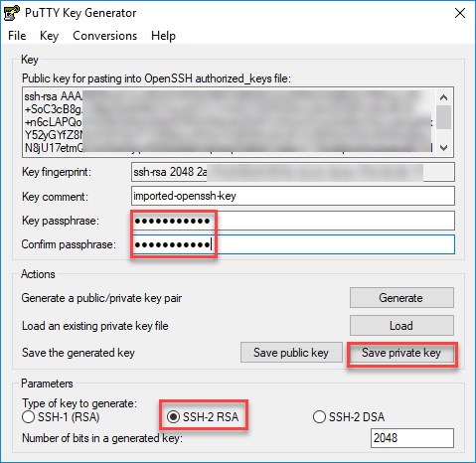Open the Help menu
Viewport: 476px width, 463px height.
point(163,36)
